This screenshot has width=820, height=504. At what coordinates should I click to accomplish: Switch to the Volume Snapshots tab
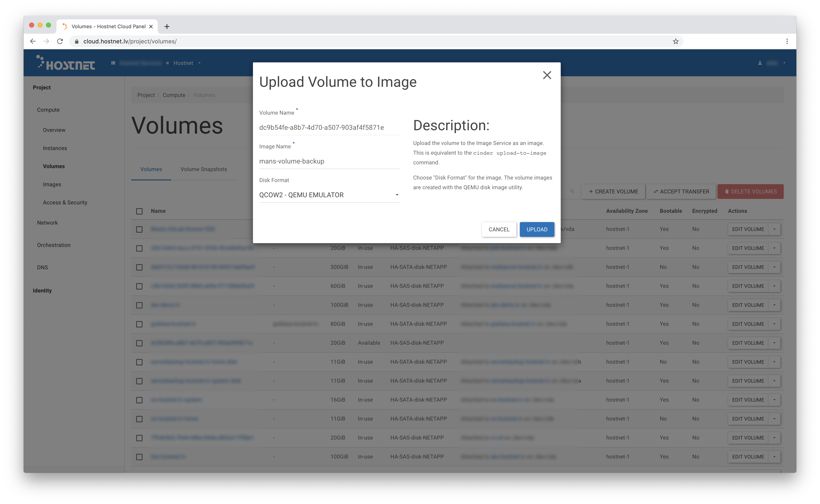pos(203,169)
